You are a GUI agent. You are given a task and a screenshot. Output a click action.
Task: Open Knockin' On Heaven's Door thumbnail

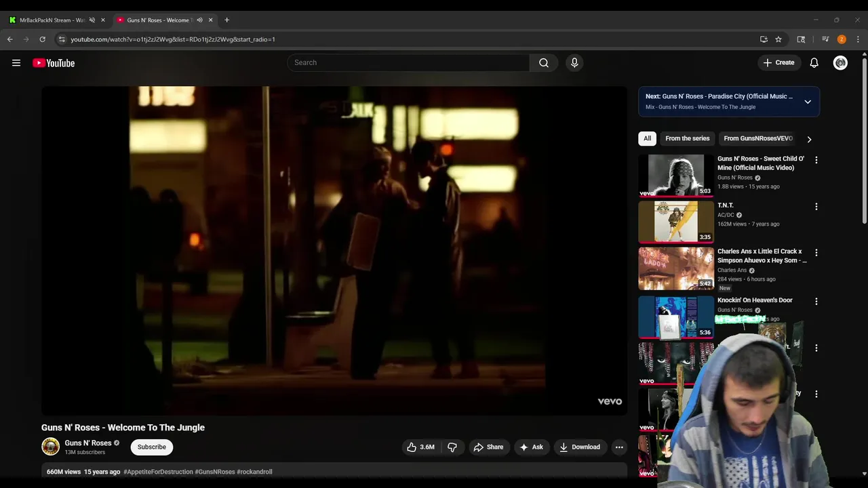click(676, 317)
